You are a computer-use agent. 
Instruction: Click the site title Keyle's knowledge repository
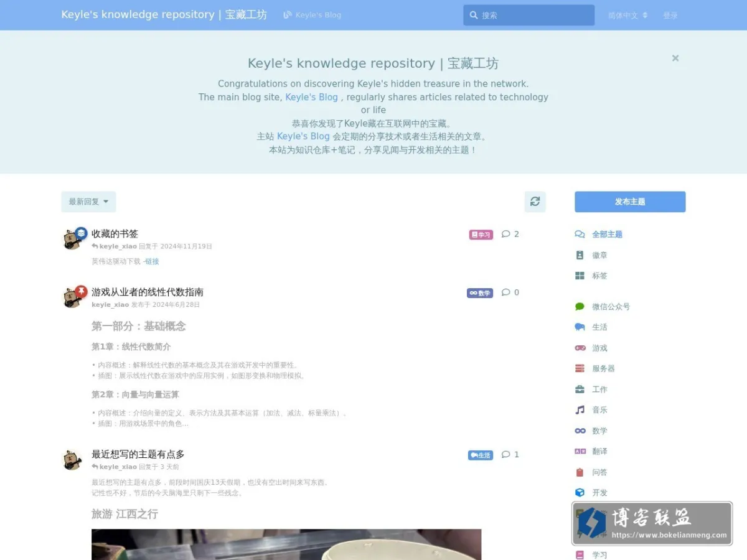[x=164, y=14]
